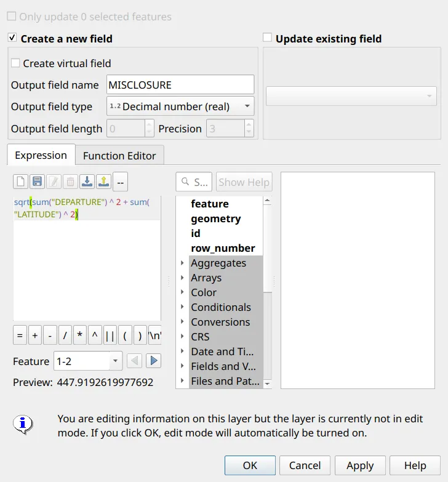Viewport: 448px width, 482px height.
Task: Uncheck 'Create a new field' checkbox
Action: click(12, 38)
